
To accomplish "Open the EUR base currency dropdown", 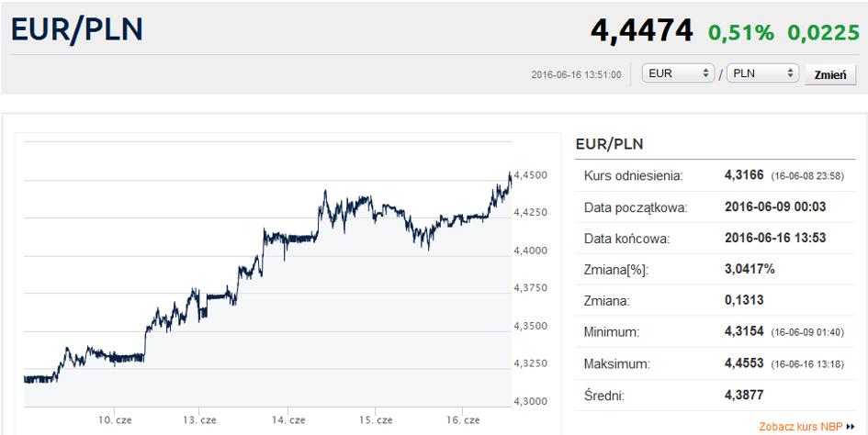I will [679, 73].
